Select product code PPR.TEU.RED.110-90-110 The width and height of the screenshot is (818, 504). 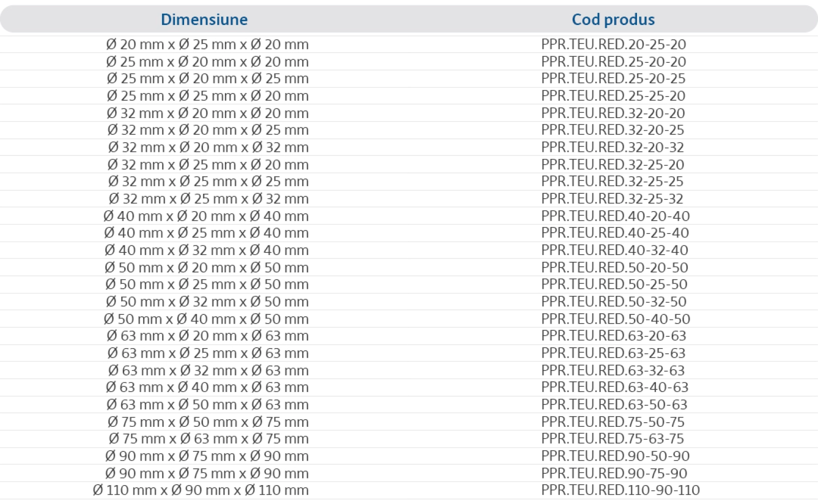[x=620, y=490]
